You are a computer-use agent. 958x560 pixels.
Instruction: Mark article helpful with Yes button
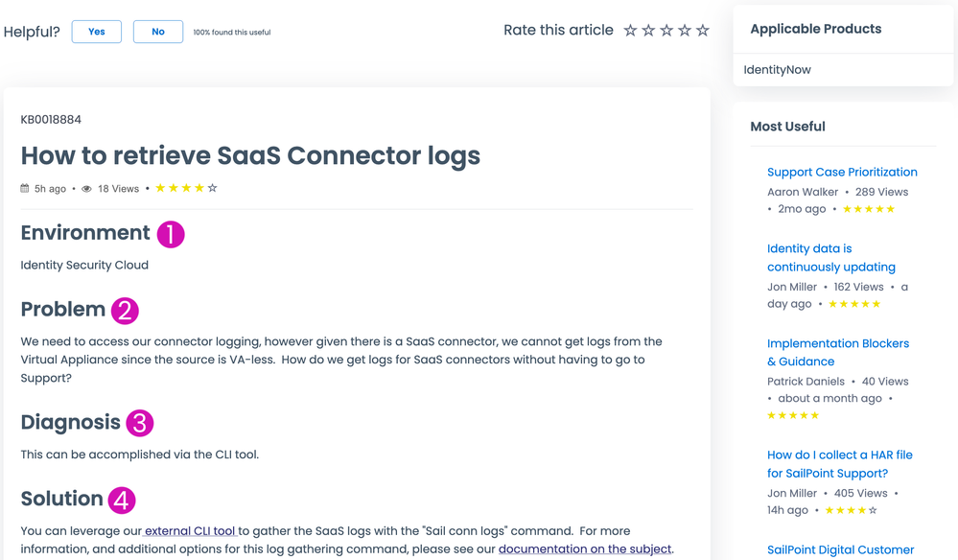[x=97, y=32]
